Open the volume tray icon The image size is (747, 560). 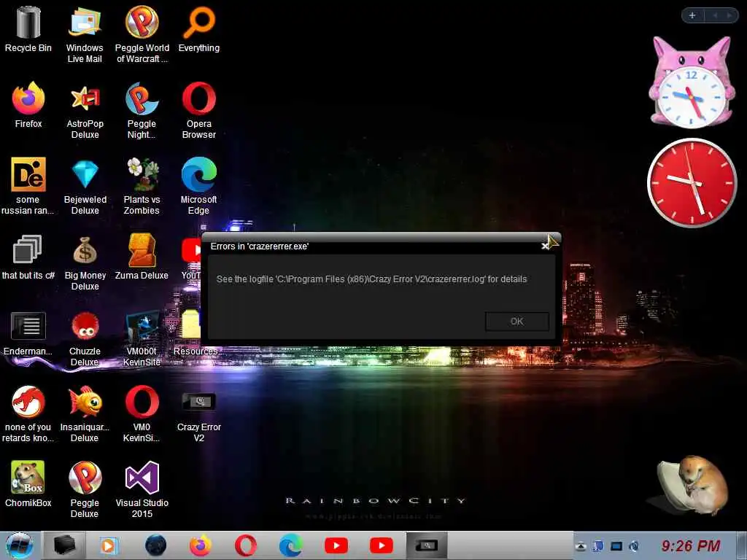[x=634, y=546]
